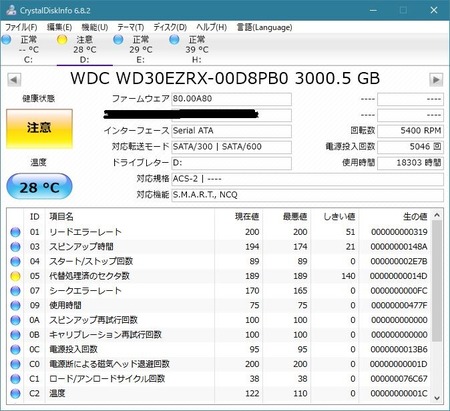Select the リードエラーレート row name
The image size is (450, 411).
pos(85,232)
